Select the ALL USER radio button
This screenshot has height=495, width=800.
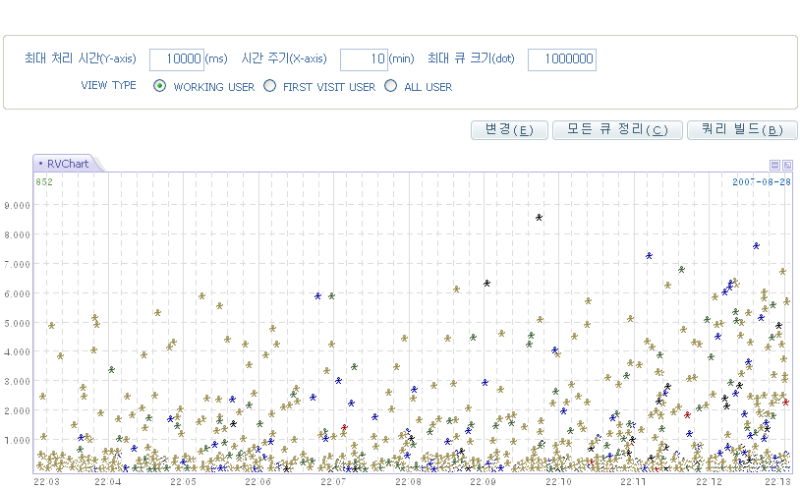(x=390, y=86)
